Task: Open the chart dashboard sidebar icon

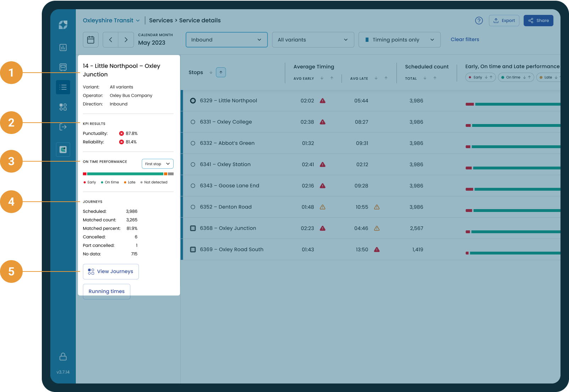Action: (63, 47)
